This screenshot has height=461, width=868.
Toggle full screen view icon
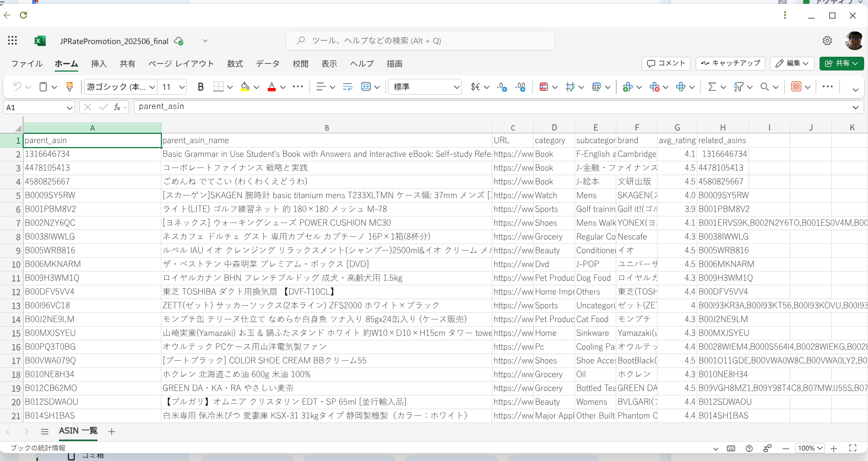coord(853,448)
